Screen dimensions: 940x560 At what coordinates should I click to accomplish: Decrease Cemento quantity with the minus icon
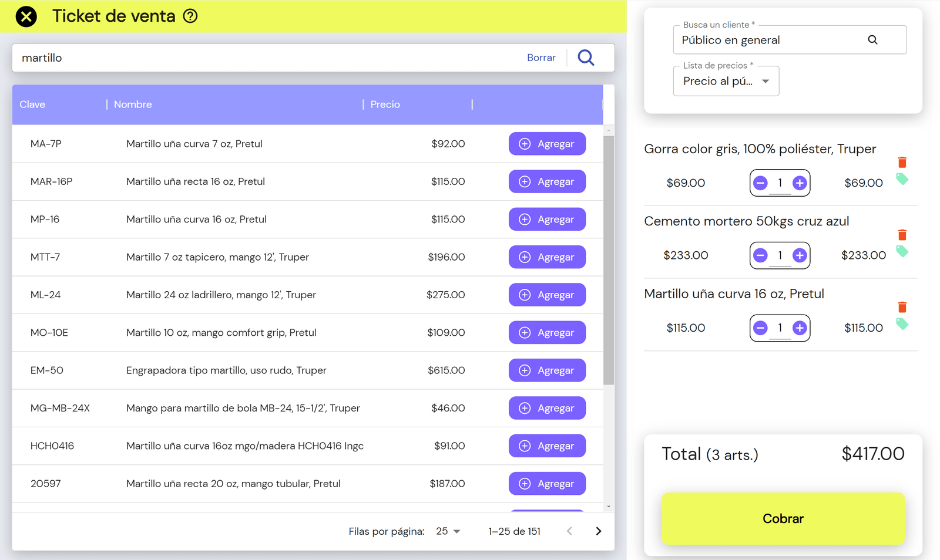[760, 255]
